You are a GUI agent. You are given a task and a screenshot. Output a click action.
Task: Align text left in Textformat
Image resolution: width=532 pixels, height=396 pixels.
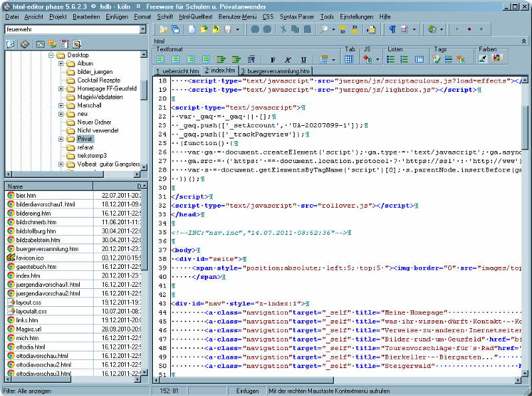pos(160,59)
